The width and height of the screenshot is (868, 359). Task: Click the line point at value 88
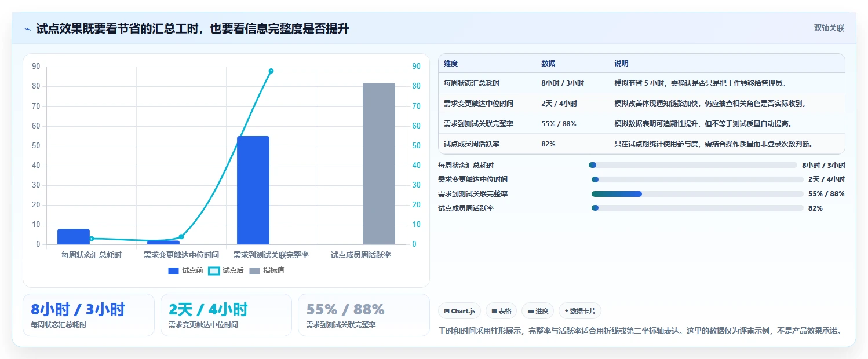point(271,71)
